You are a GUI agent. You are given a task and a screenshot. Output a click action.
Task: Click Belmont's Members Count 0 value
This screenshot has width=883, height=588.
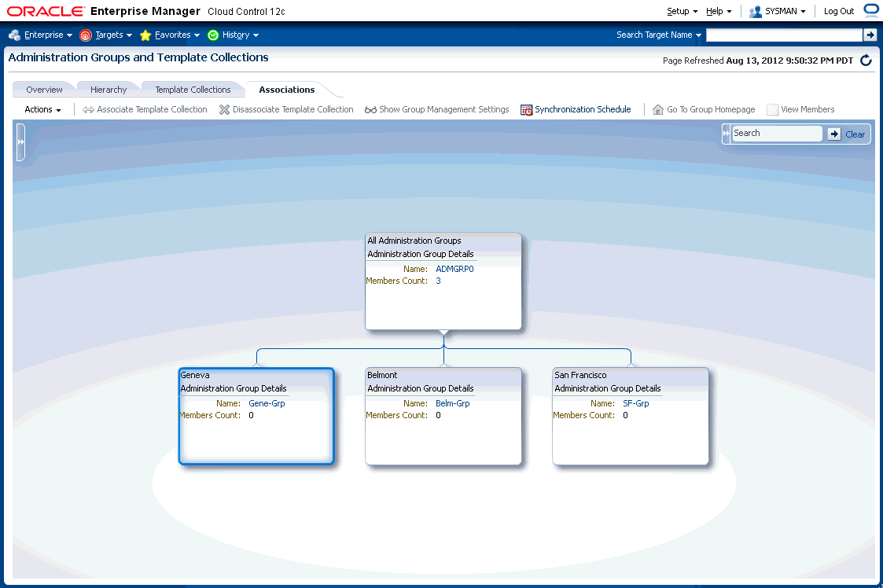438,416
